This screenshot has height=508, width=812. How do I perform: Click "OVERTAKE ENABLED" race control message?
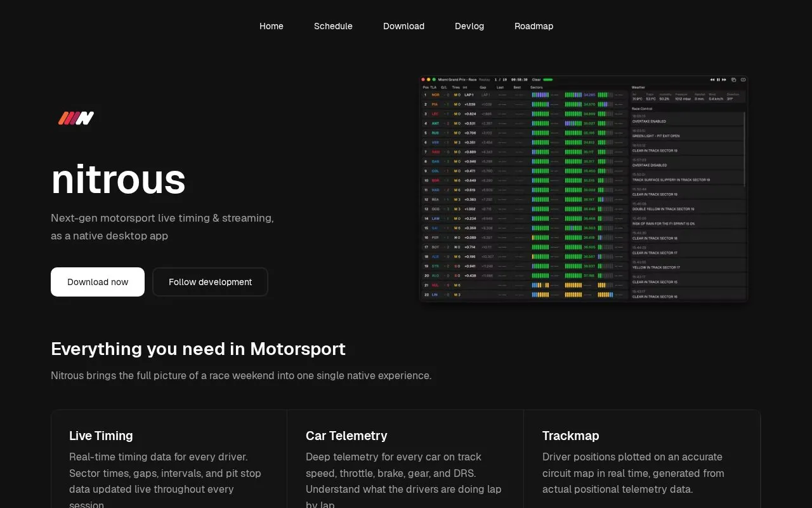pos(649,121)
